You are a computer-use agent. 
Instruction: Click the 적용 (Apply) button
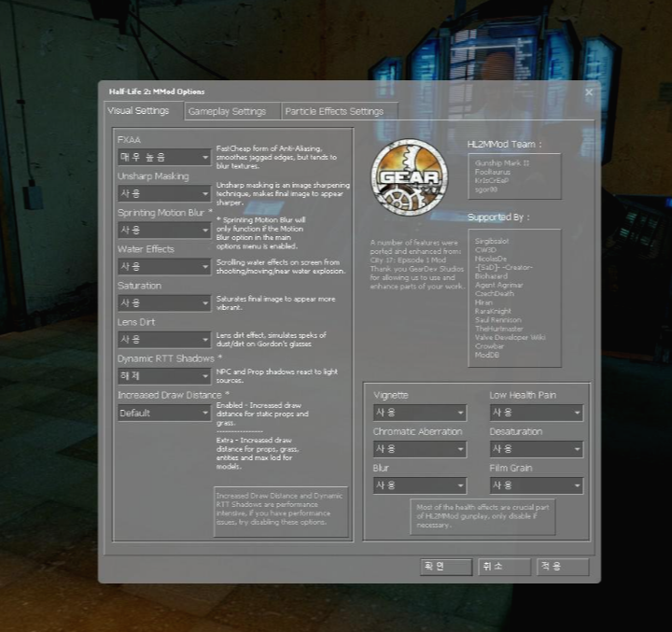coord(563,567)
